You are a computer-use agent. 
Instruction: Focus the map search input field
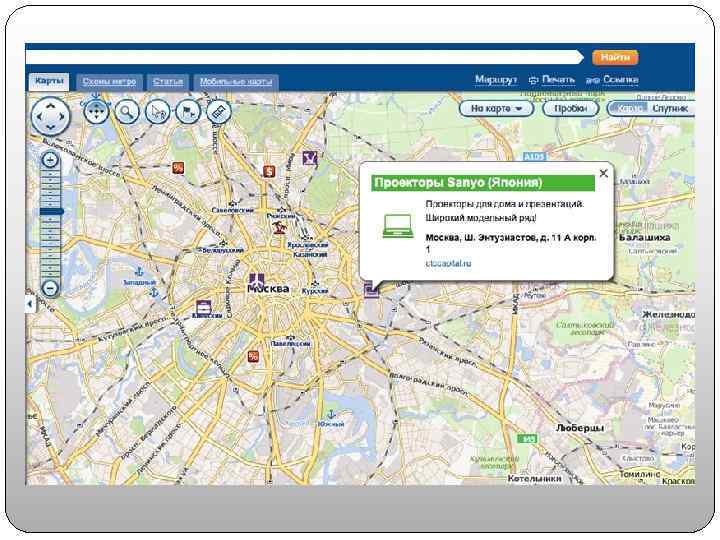pyautogui.click(x=304, y=57)
